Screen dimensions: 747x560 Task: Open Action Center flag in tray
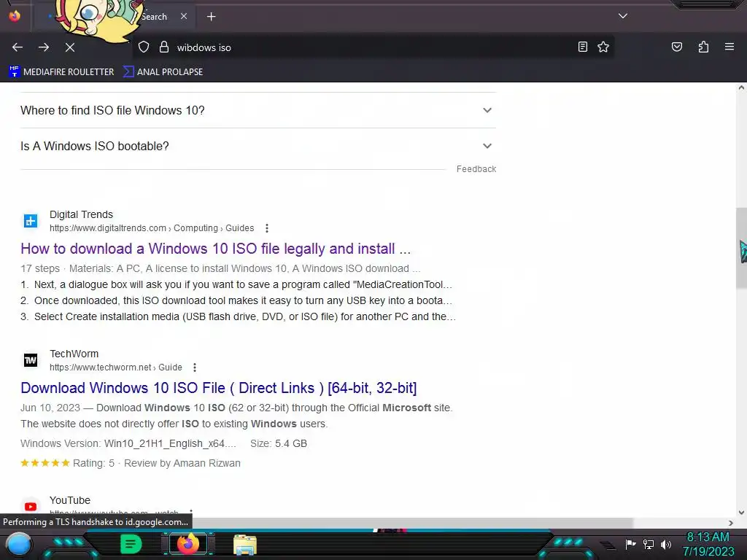[630, 544]
